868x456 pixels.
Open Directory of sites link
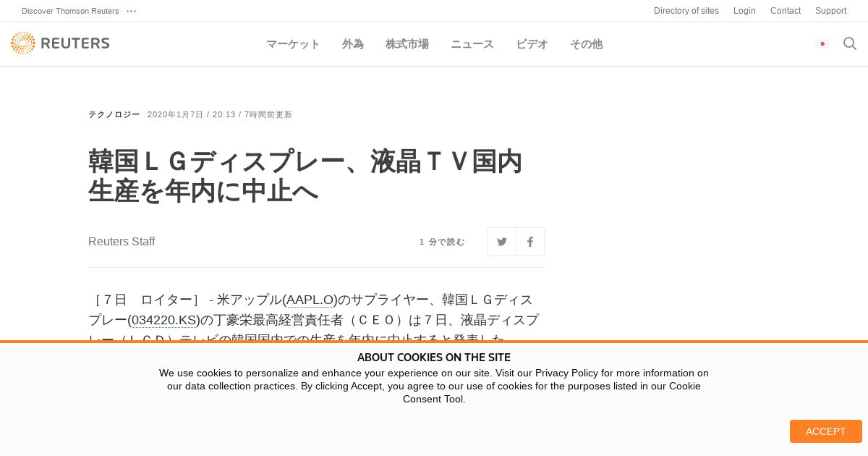click(x=686, y=11)
